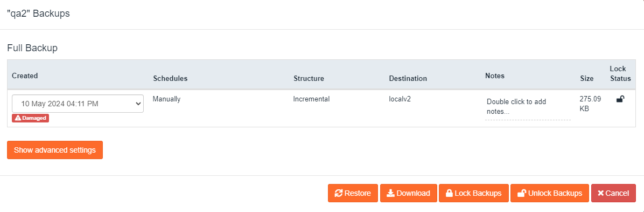
Task: Click the X icon on the Cancel button
Action: [600, 193]
